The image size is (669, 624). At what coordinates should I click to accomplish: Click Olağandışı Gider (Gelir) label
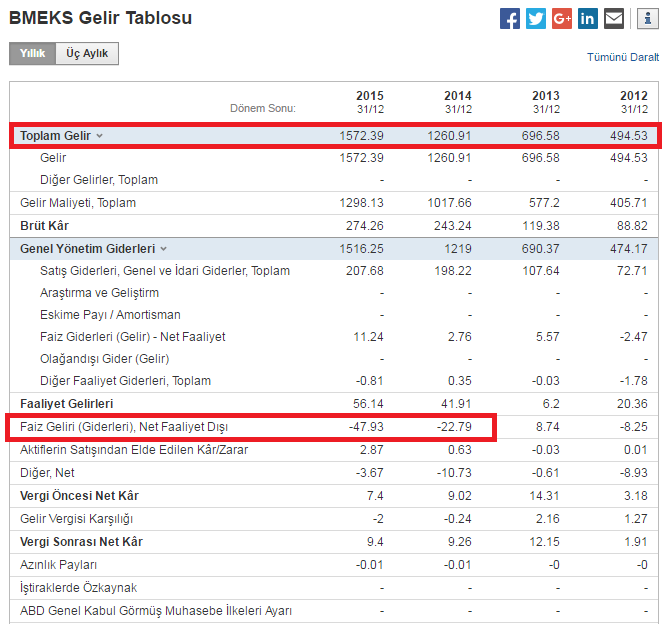pos(105,359)
